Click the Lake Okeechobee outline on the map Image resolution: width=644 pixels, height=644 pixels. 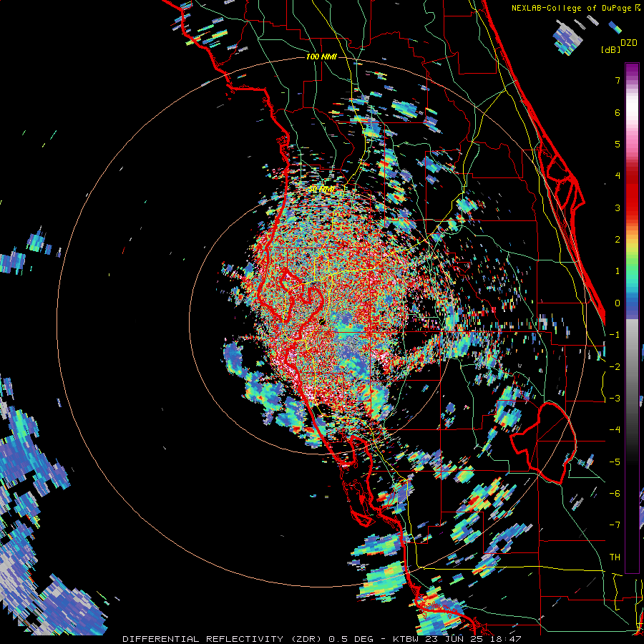(543, 442)
